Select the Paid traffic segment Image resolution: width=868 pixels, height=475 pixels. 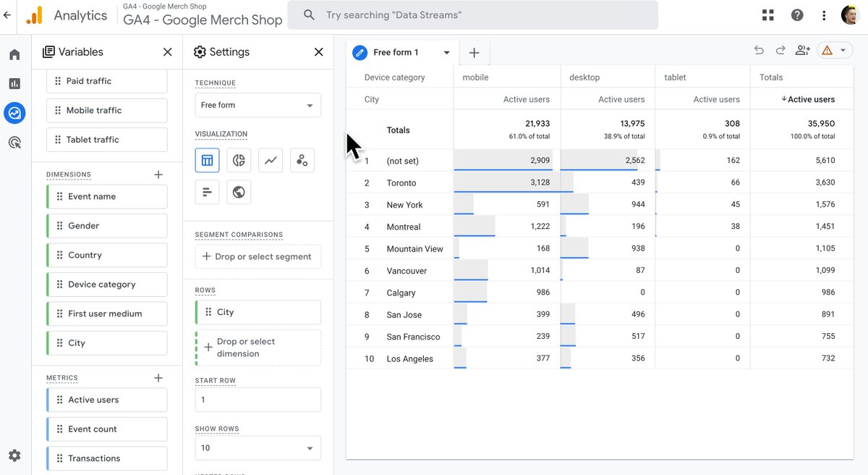(x=107, y=81)
